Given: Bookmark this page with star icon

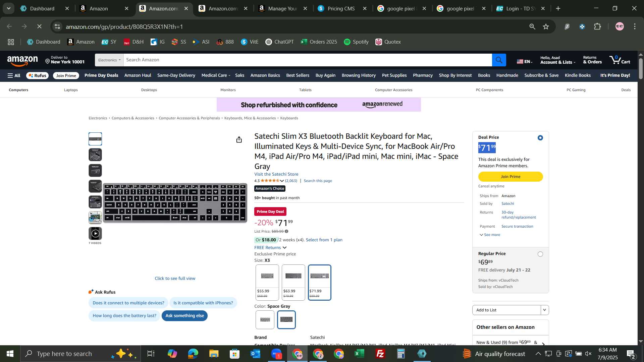Looking at the screenshot, I should point(546,26).
